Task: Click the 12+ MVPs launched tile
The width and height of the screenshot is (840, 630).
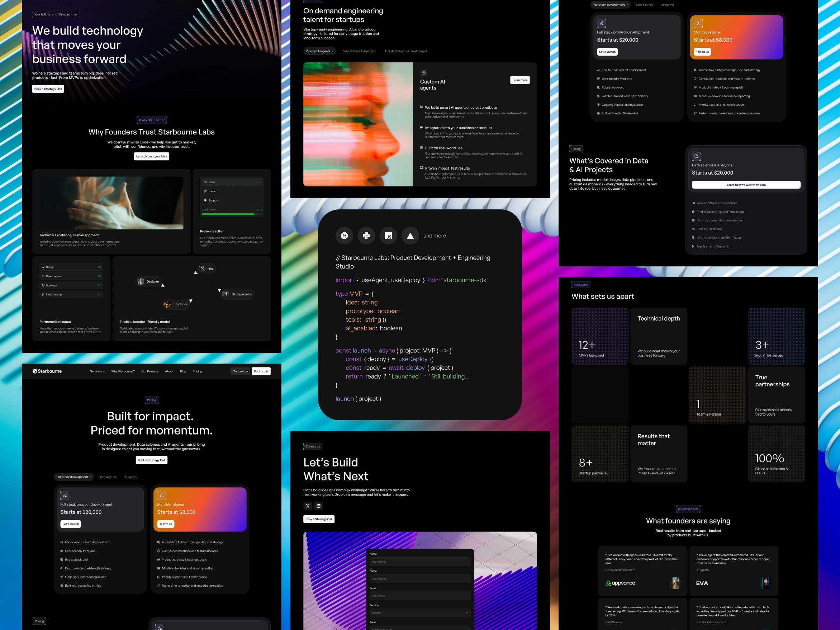Action: [600, 336]
